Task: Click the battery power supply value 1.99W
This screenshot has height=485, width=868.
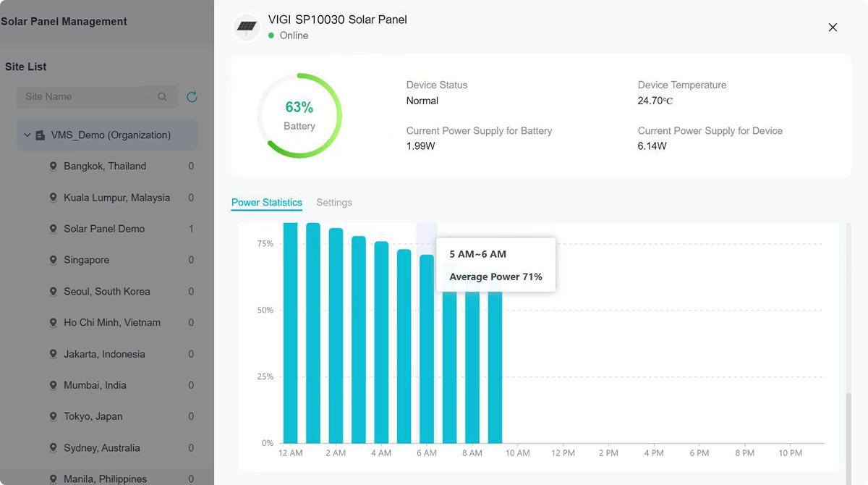Action: 421,146
